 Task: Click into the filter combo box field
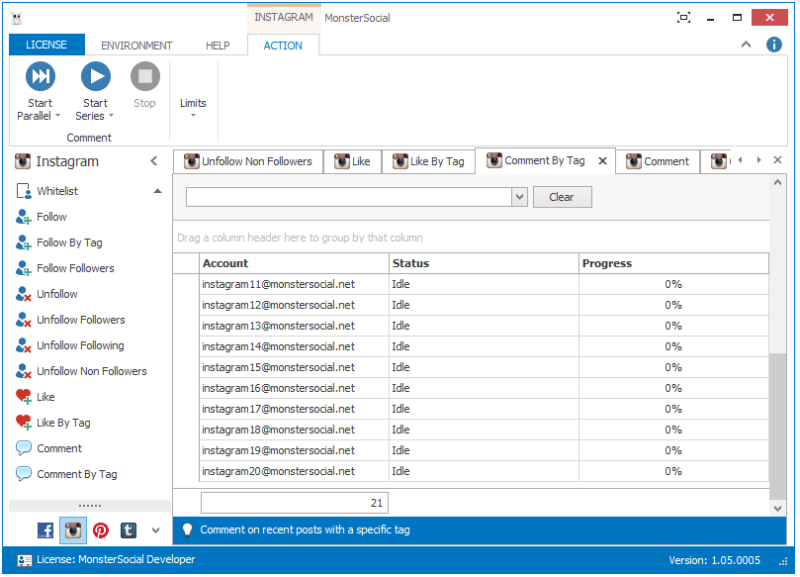point(349,197)
